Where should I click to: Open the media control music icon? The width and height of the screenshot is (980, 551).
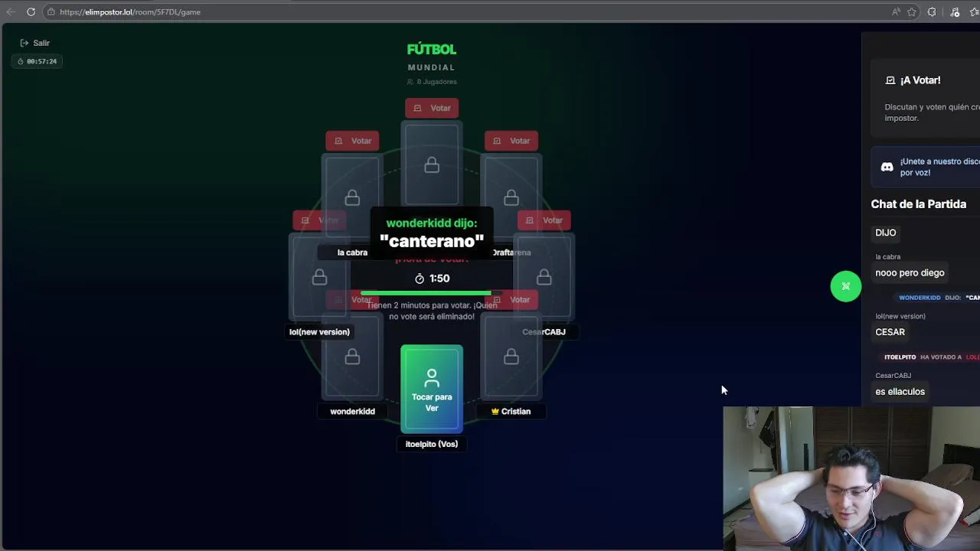(955, 12)
